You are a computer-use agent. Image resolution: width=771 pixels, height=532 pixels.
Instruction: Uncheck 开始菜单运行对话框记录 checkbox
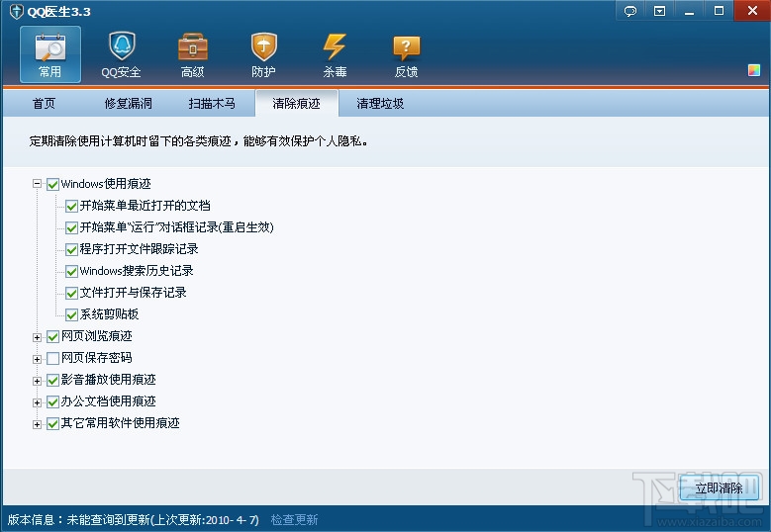tap(72, 228)
